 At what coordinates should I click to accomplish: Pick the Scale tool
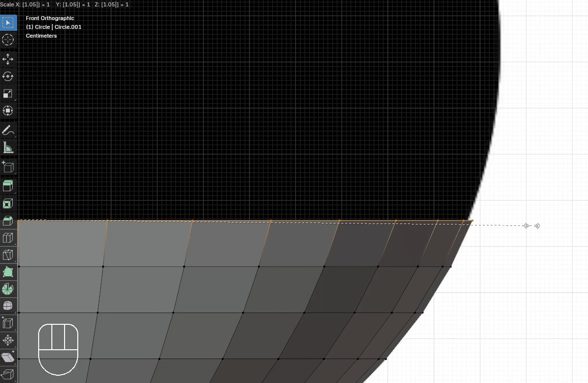tap(8, 93)
